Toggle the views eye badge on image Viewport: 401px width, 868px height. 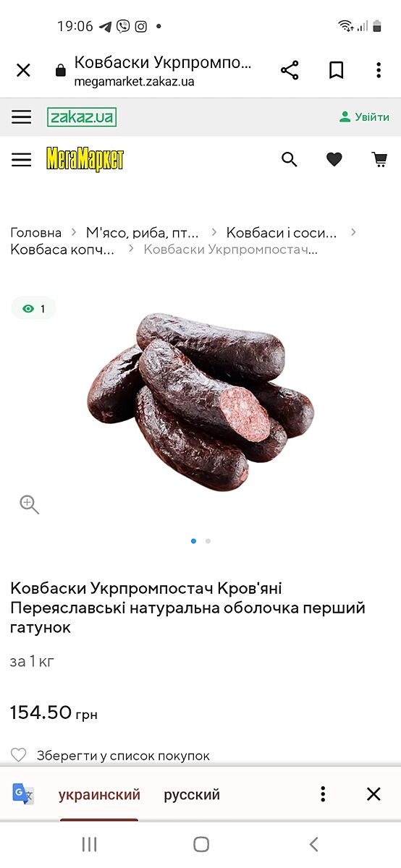[33, 309]
